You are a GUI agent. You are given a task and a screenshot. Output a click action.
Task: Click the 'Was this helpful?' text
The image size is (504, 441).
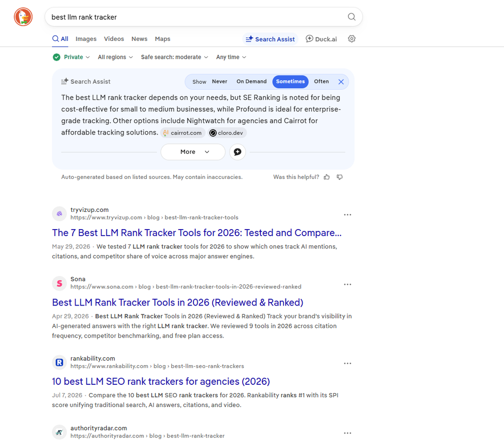pos(296,177)
